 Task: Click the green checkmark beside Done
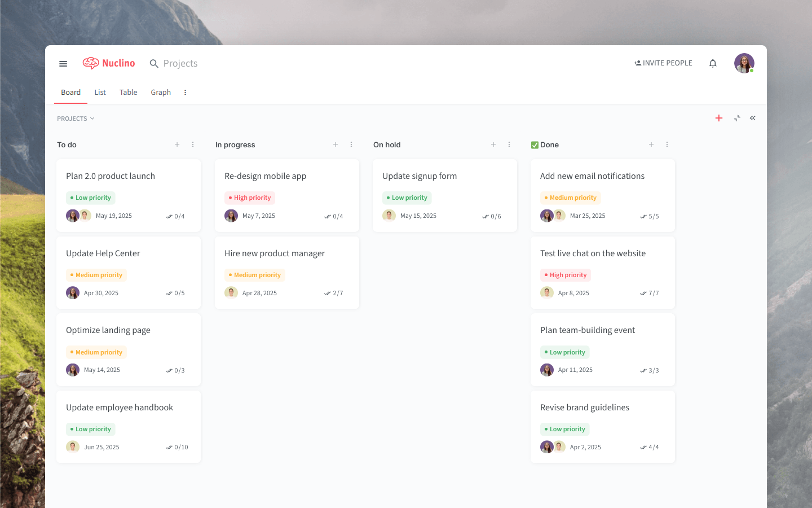(535, 145)
